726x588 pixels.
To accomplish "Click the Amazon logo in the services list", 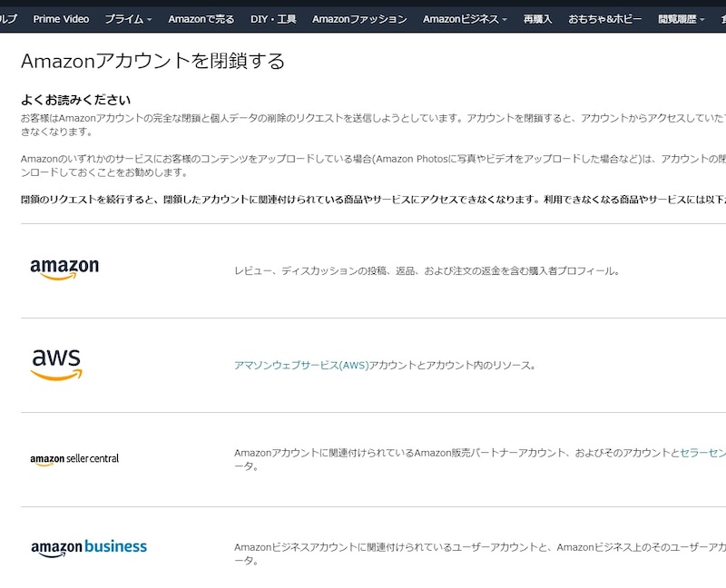I will 64,269.
